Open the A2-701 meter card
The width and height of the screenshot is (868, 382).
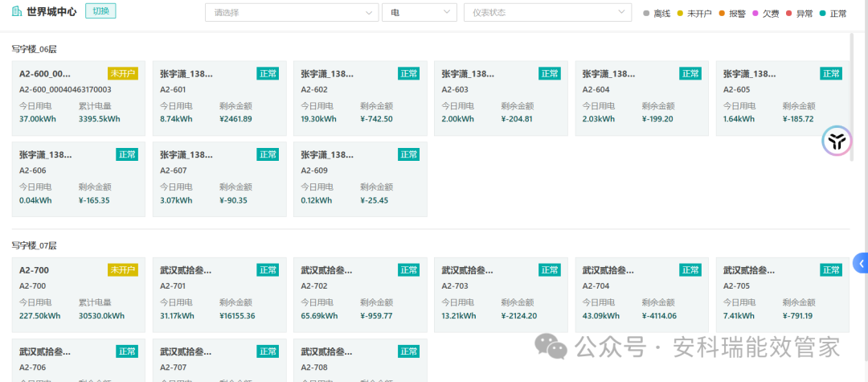pyautogui.click(x=219, y=295)
